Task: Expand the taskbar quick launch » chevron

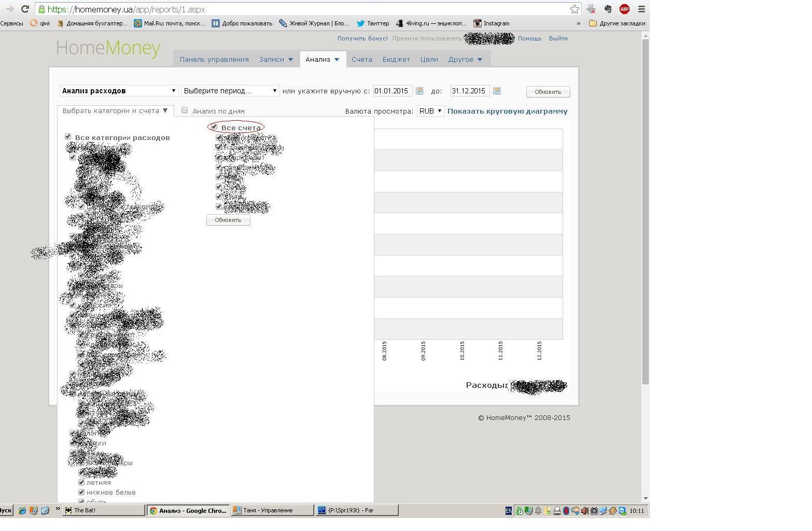Action: tap(58, 509)
